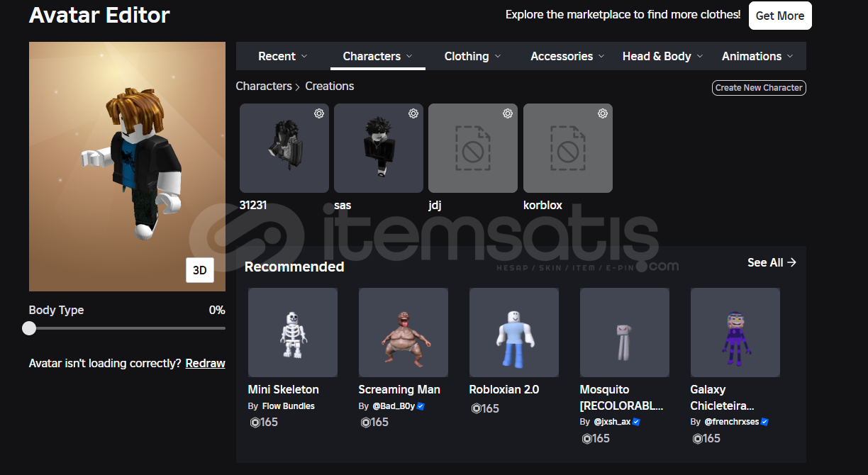Open Robloxian 2.0 recommended thumbnail

(514, 332)
